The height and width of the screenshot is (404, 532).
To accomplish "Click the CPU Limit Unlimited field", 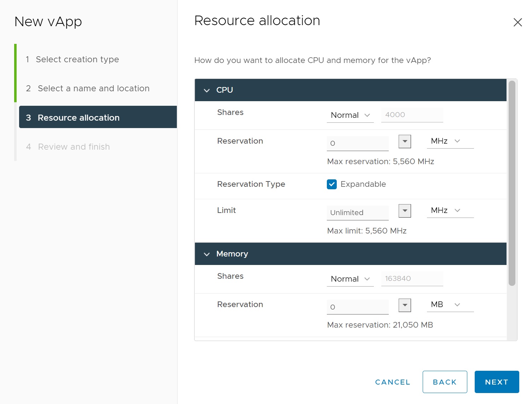I will pyautogui.click(x=357, y=213).
